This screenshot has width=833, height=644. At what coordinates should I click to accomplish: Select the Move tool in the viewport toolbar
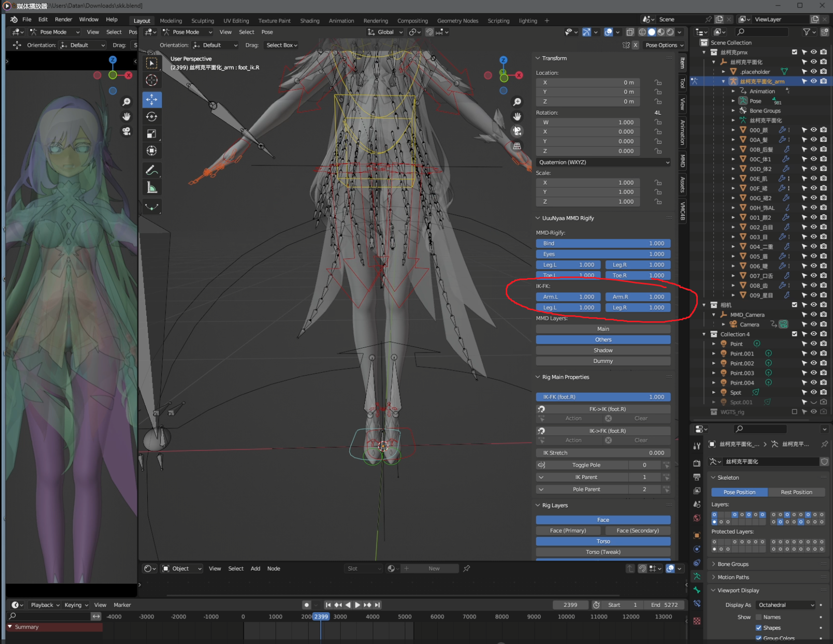[x=152, y=100]
